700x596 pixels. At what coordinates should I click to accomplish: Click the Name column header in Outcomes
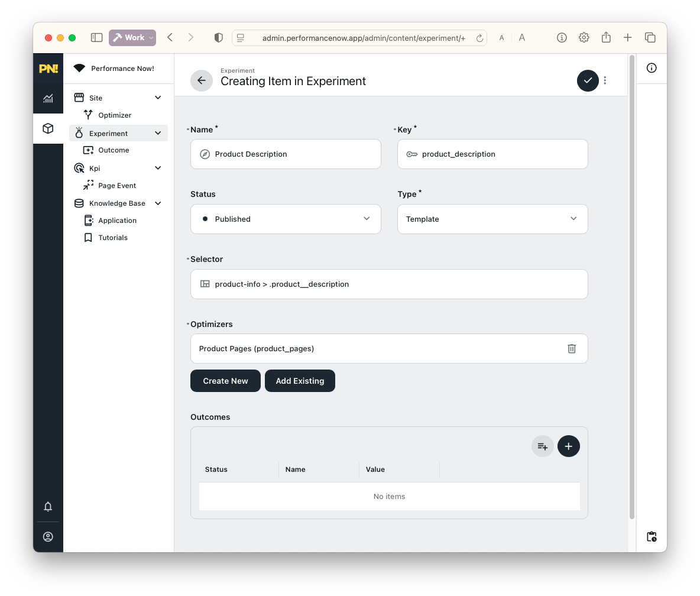[296, 469]
